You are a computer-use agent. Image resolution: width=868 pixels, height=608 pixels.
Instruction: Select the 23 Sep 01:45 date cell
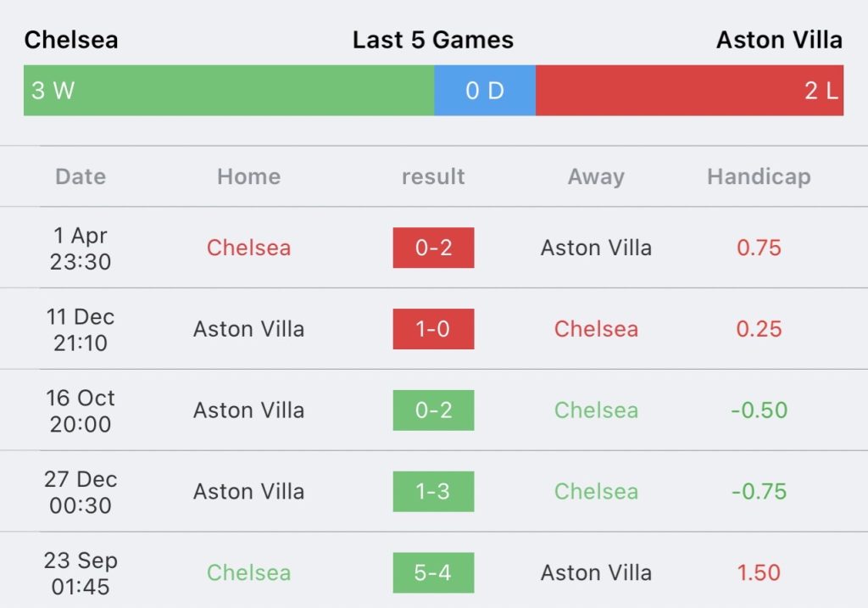click(81, 573)
